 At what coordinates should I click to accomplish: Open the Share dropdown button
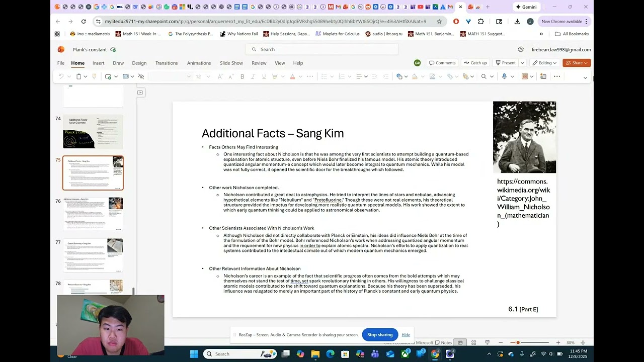coord(577,63)
